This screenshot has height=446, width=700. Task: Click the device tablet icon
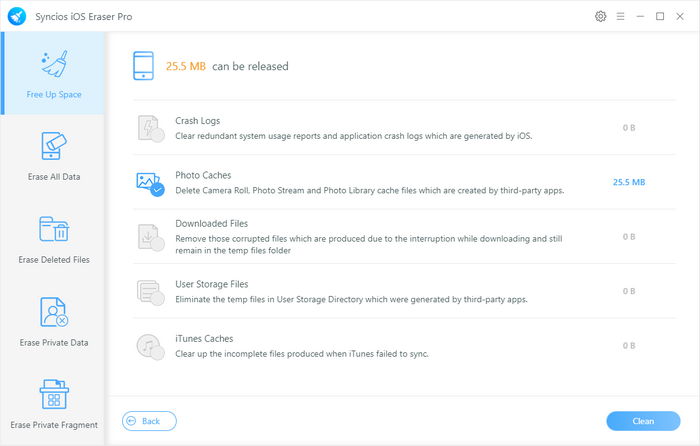click(x=143, y=66)
